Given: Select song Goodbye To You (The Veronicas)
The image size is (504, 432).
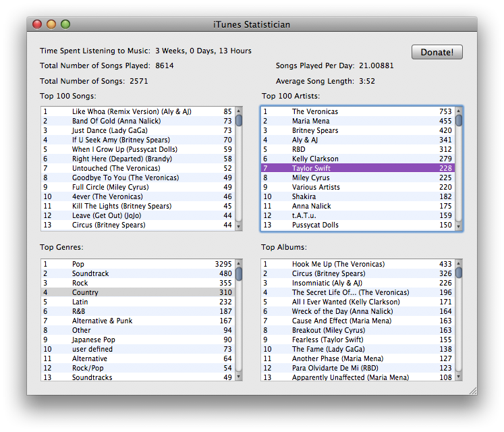Looking at the screenshot, I should [x=138, y=178].
